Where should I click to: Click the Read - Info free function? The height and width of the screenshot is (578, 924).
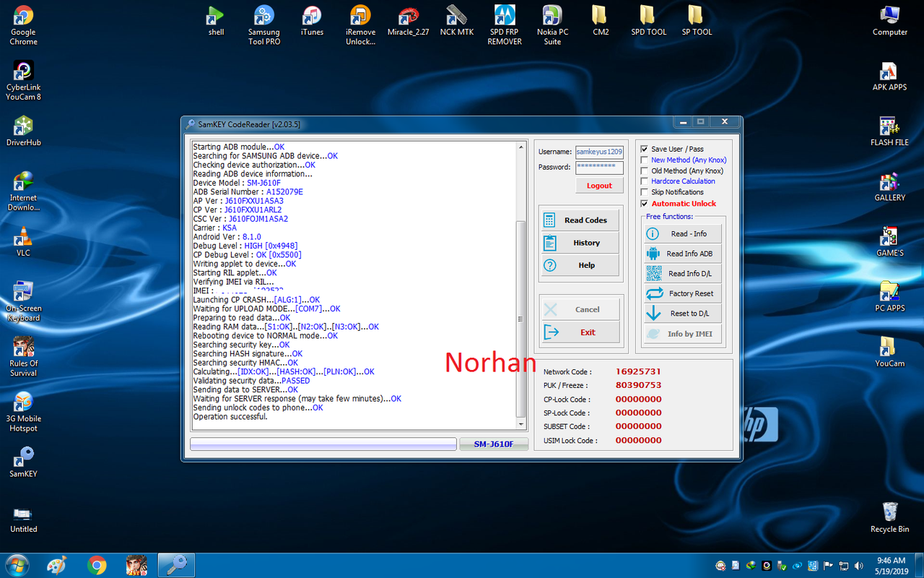682,234
